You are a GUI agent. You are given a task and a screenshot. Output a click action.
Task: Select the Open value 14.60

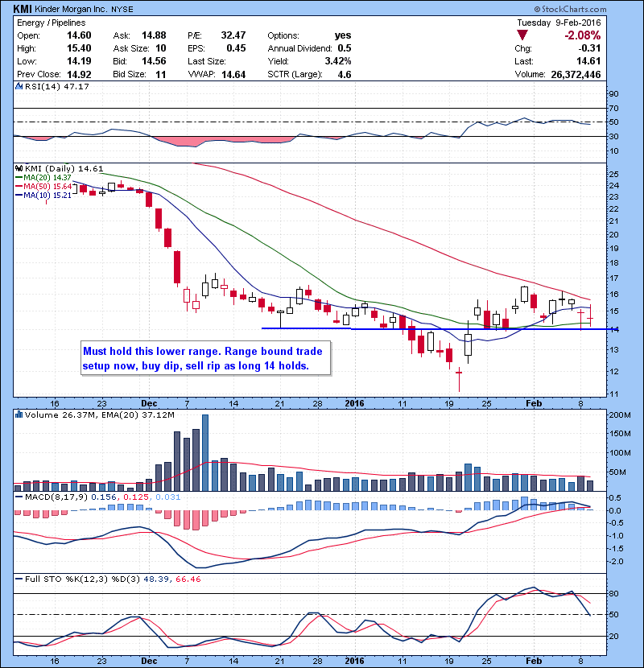coord(79,35)
